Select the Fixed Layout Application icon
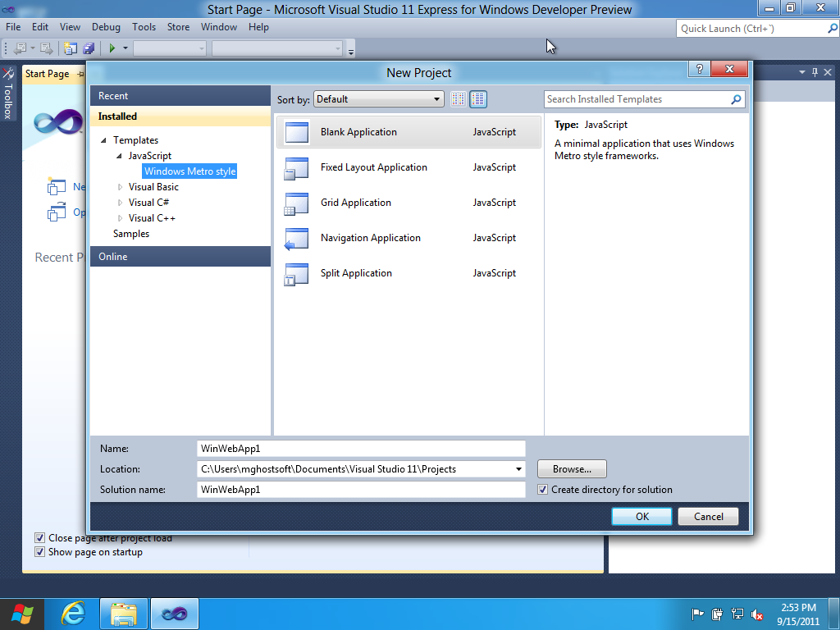Image resolution: width=840 pixels, height=630 pixels. [295, 168]
